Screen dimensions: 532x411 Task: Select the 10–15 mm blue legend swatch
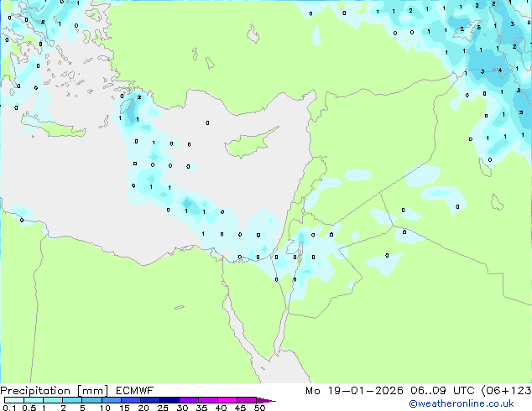point(111,400)
